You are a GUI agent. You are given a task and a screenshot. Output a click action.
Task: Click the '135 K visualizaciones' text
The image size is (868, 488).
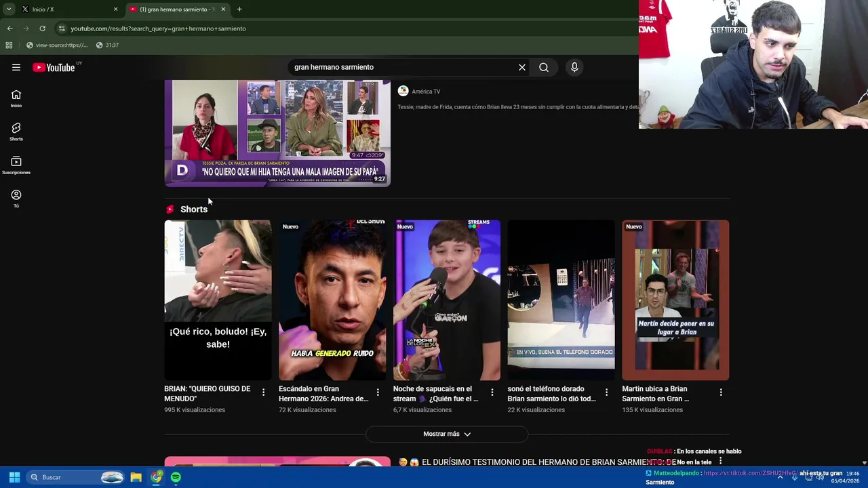[x=652, y=410]
